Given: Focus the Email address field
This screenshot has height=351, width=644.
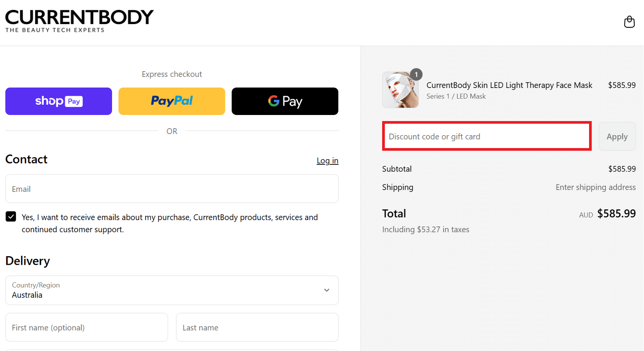Looking at the screenshot, I should pos(172,189).
